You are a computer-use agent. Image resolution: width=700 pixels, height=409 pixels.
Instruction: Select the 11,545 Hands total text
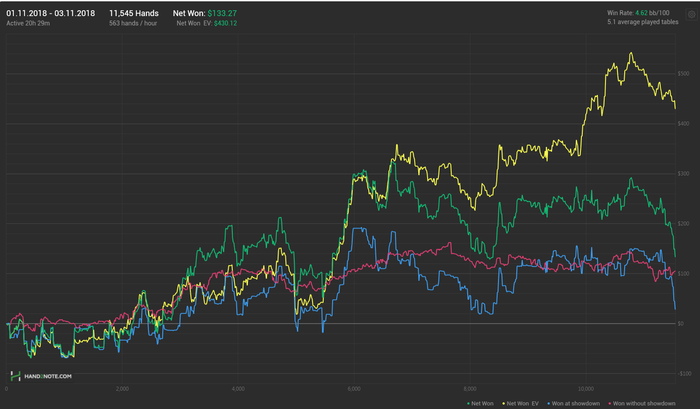(x=134, y=13)
